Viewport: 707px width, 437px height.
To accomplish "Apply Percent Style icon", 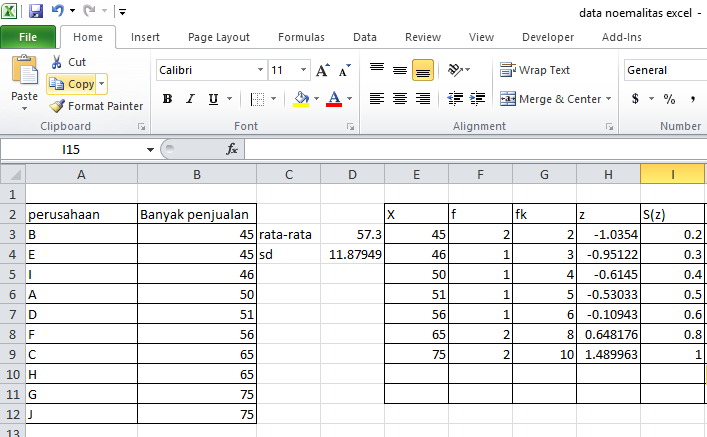I will pos(669,99).
